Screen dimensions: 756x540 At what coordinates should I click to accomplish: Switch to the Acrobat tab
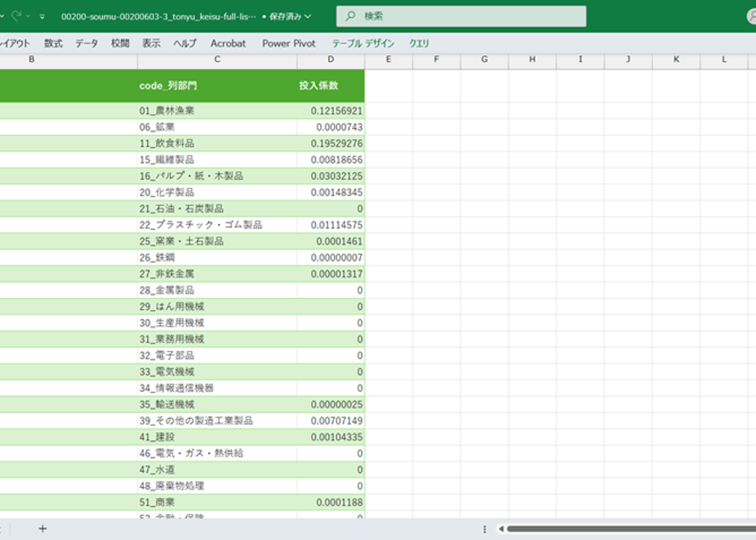click(x=228, y=43)
